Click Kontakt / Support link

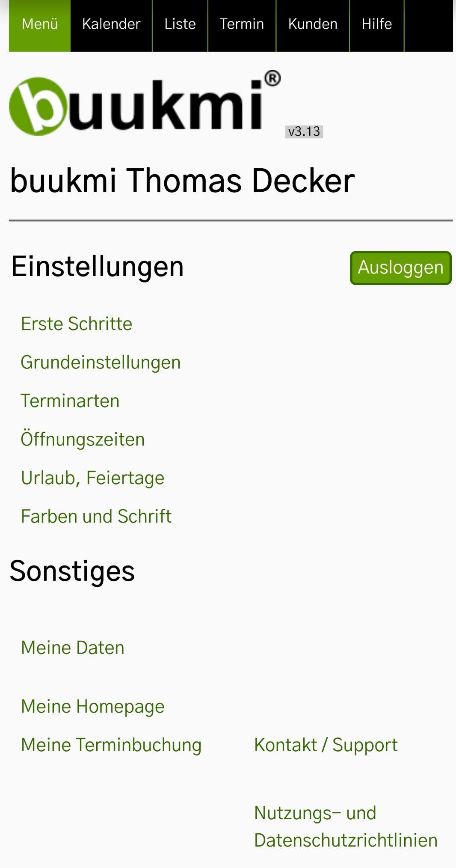[326, 745]
